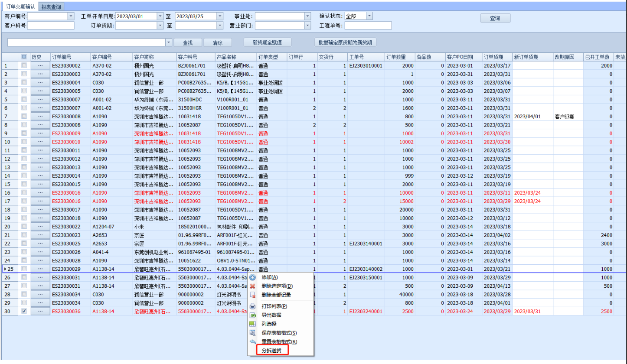
Task: Check the checkbox for order ES23030014
Action: (x=24, y=175)
